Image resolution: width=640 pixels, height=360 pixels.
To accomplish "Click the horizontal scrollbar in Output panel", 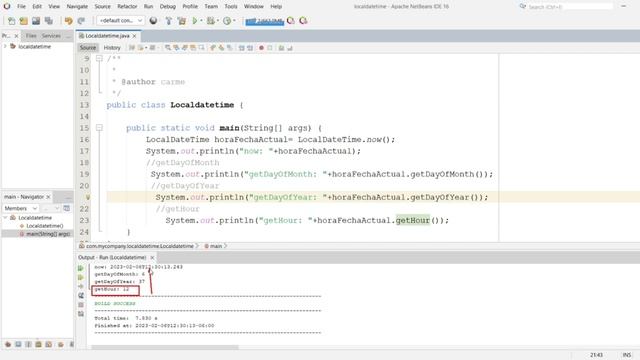I will coord(165,347).
